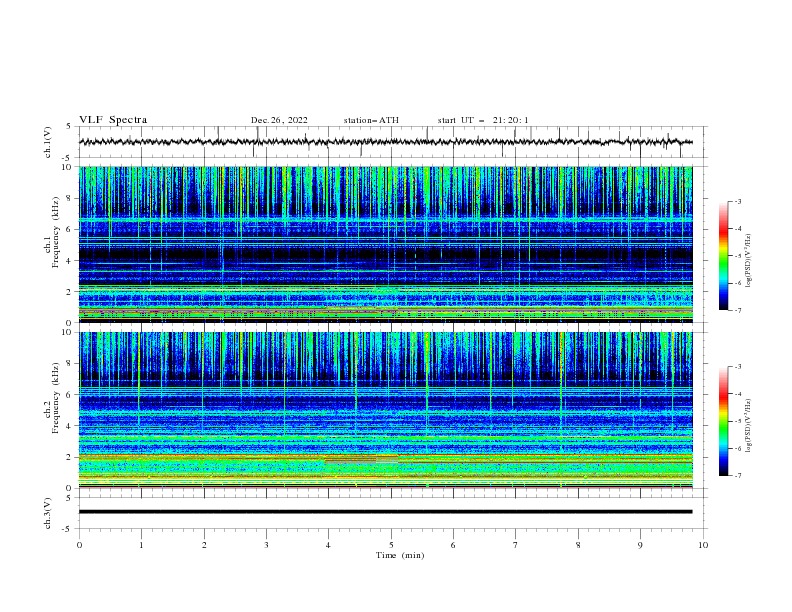This screenshot has height=612, width=792.
Task: Click the log(PSD) label beside ch.1 color bar
Action: [x=749, y=260]
